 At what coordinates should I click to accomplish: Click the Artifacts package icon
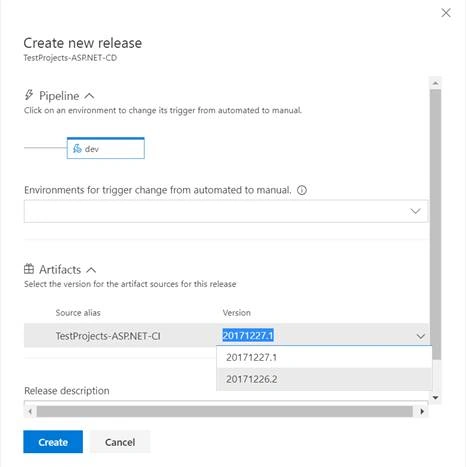29,269
